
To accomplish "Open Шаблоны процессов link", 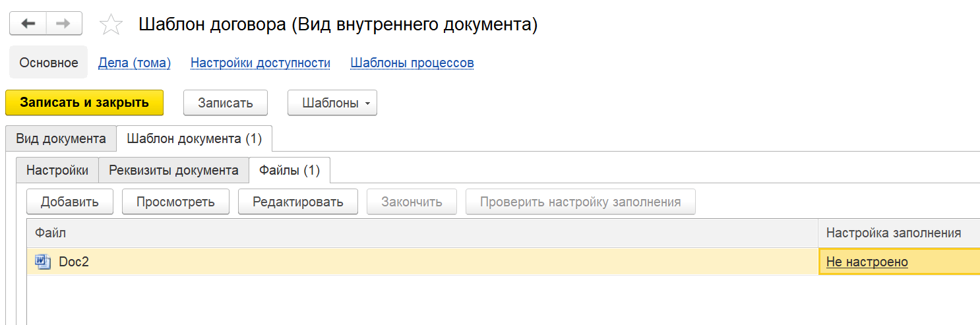I will click(x=412, y=63).
